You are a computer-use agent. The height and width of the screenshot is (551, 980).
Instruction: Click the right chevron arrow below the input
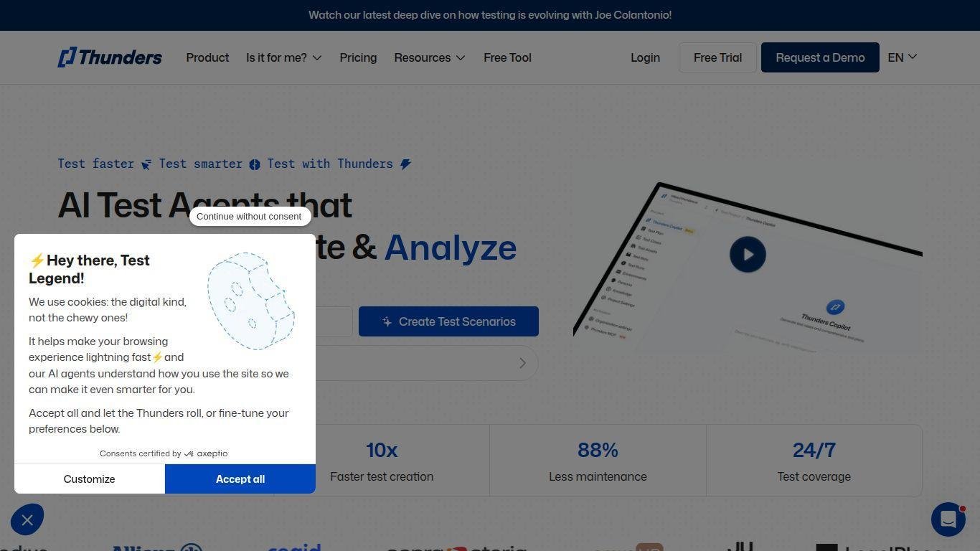pos(522,363)
